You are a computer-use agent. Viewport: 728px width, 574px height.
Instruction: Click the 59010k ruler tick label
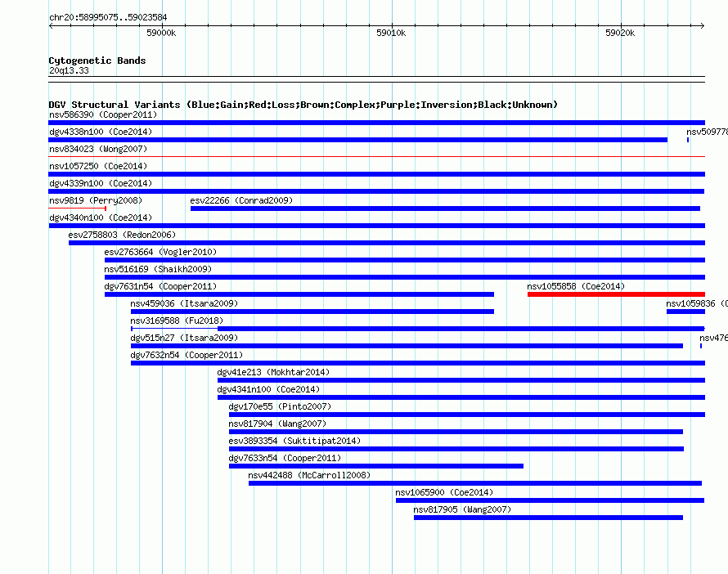[x=391, y=33]
